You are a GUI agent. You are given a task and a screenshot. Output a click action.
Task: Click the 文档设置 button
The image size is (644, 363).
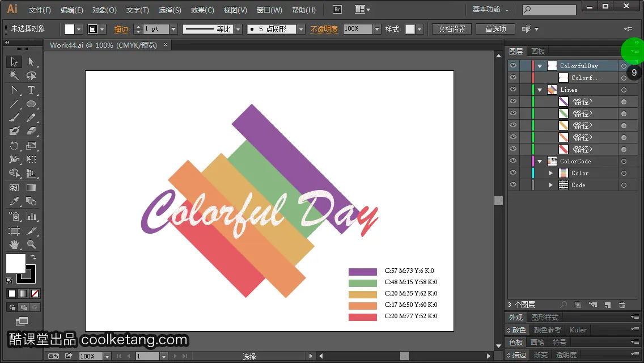tap(452, 29)
